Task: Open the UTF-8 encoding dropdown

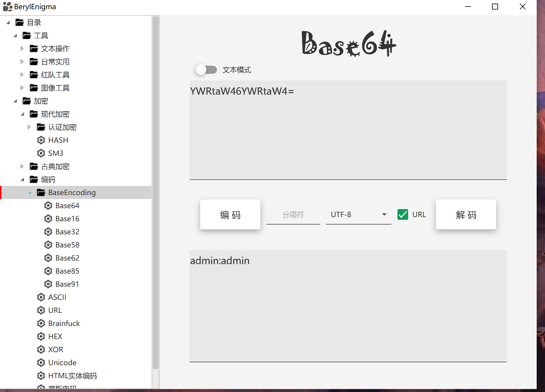Action: tap(358, 214)
